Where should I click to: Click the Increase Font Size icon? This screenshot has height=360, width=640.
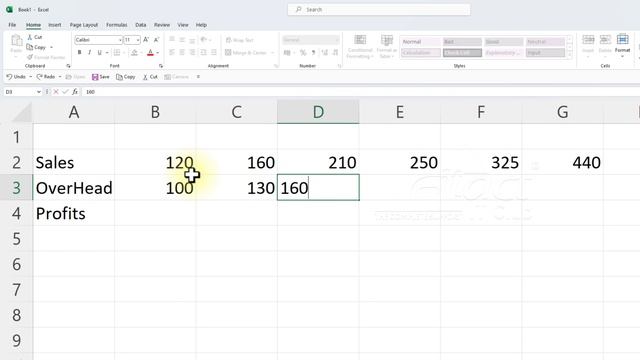tap(146, 40)
